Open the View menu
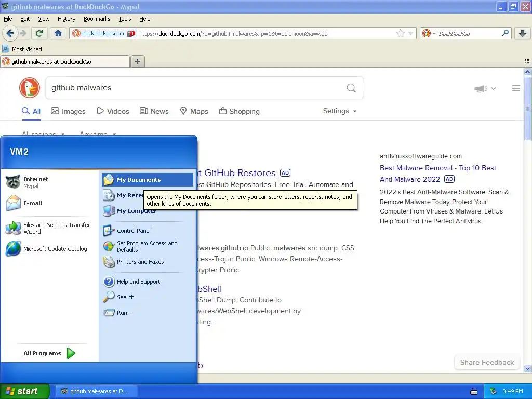The height and width of the screenshot is (399, 532). click(x=44, y=19)
